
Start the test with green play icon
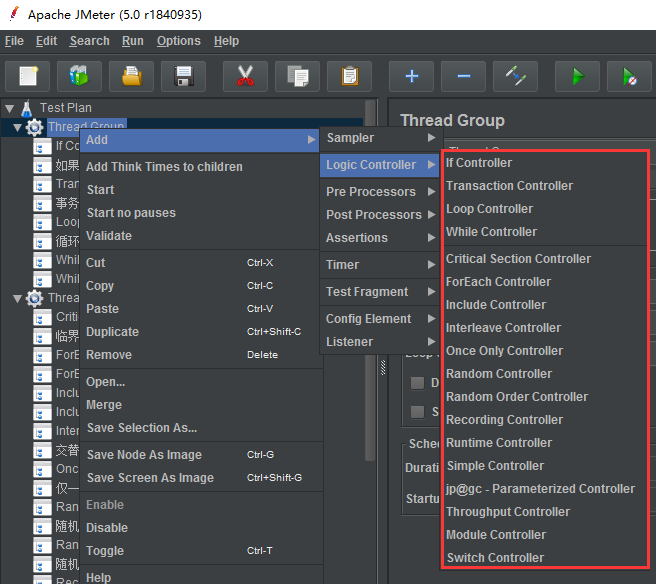[x=577, y=76]
